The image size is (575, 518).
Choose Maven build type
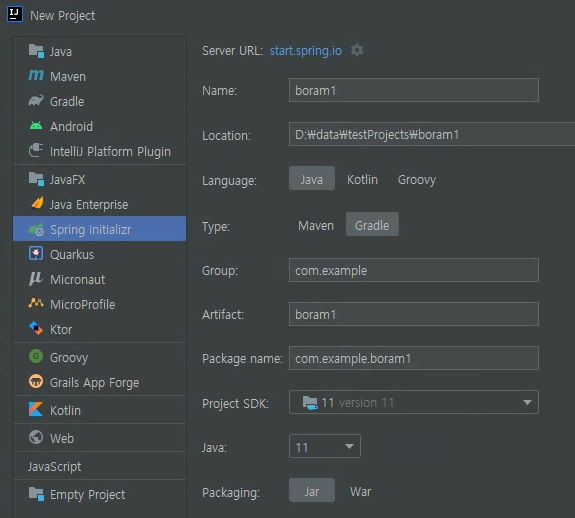click(316, 225)
